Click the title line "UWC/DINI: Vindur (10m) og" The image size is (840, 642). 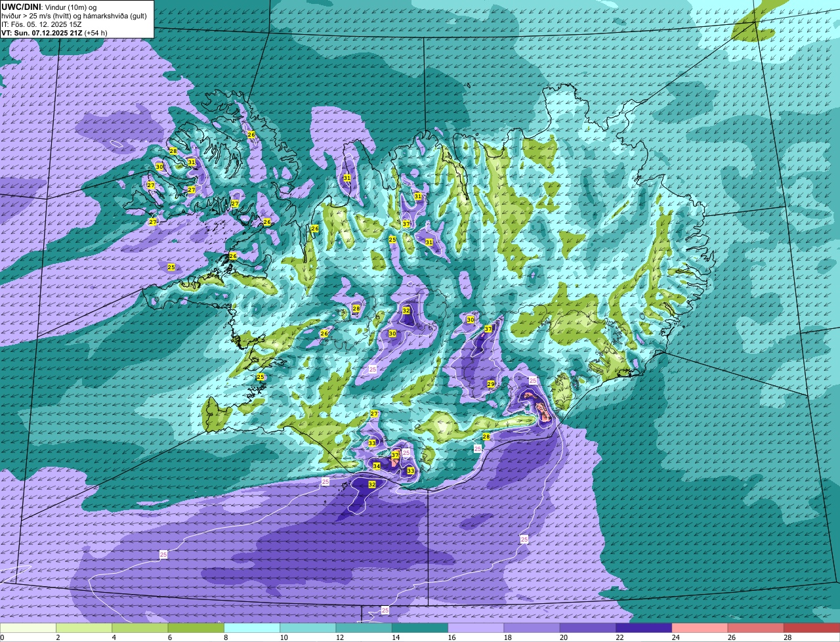point(49,7)
